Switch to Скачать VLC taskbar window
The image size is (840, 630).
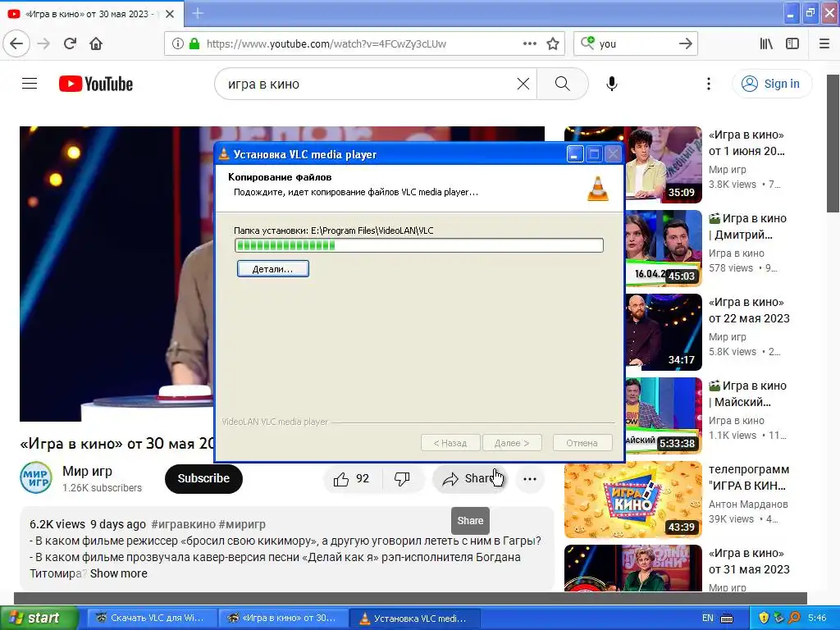[151, 619]
